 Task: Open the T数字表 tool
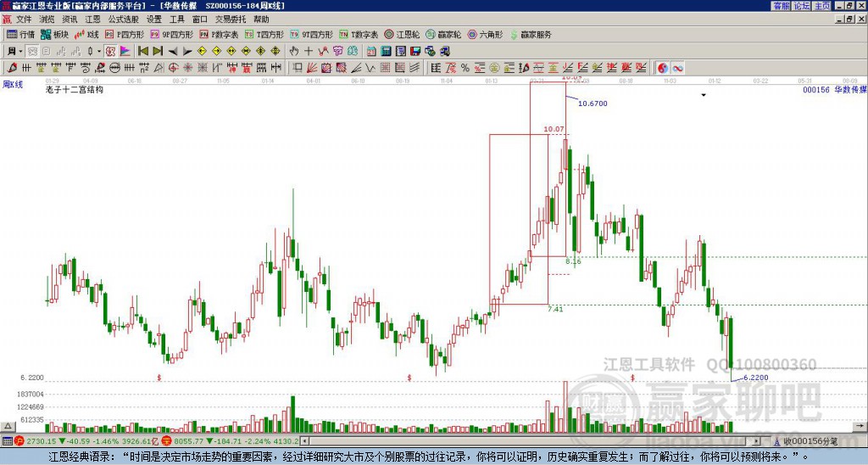click(x=359, y=34)
